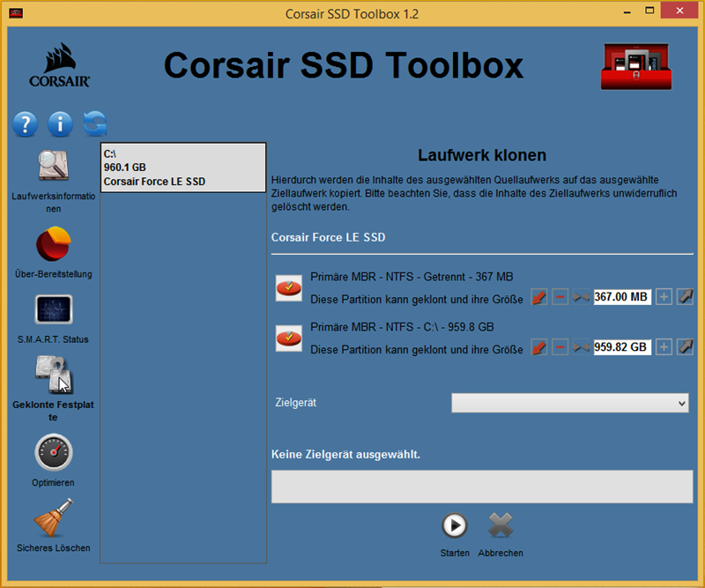Minimize the Corsair SSD Toolbox window
This screenshot has height=588, width=705.
[x=627, y=11]
